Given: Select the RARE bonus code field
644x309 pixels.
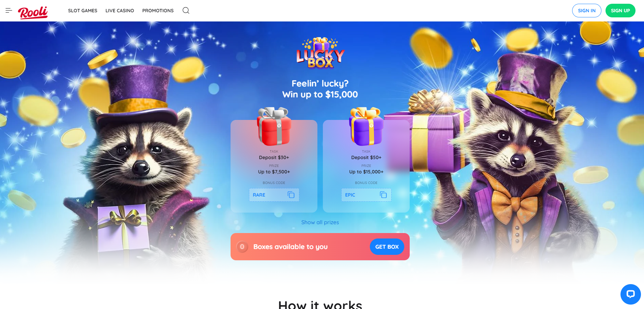Looking at the screenshot, I should coord(274,195).
